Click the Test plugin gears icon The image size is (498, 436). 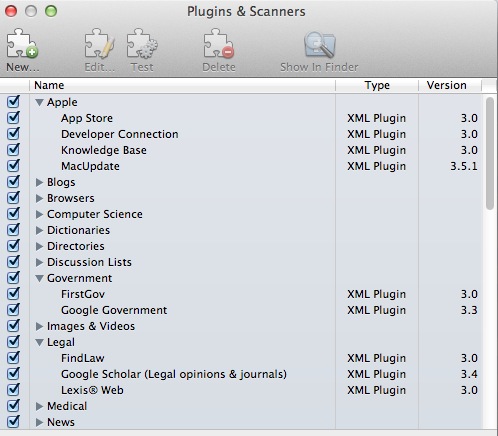142,44
